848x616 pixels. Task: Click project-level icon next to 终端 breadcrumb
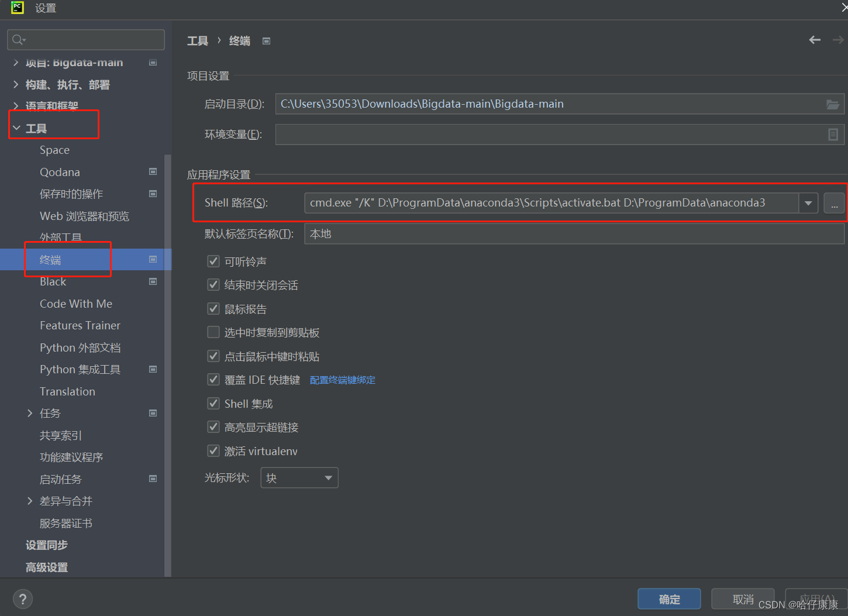[x=266, y=41]
